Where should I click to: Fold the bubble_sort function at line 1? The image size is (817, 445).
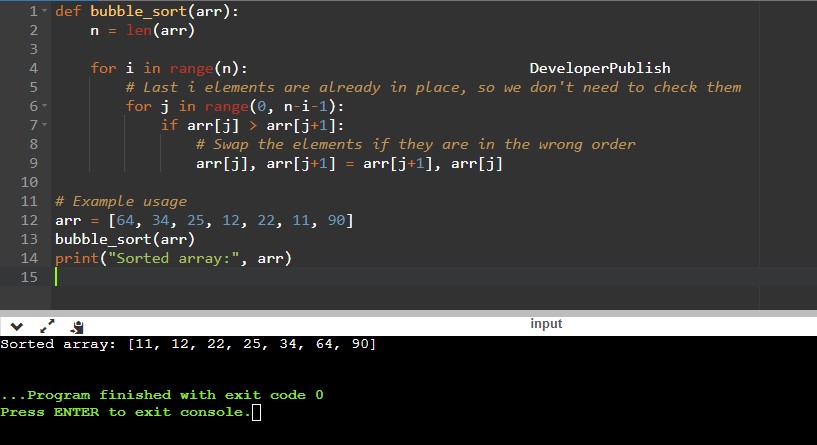[x=44, y=11]
